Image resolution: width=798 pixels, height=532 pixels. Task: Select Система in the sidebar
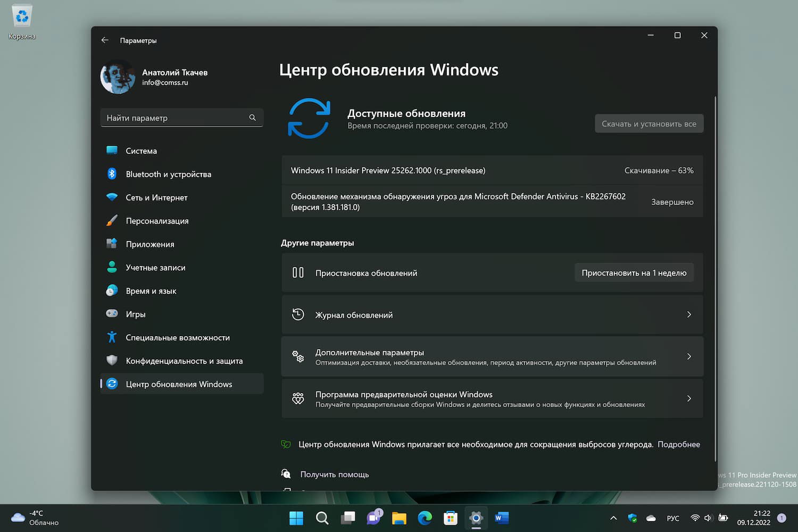[141, 151]
